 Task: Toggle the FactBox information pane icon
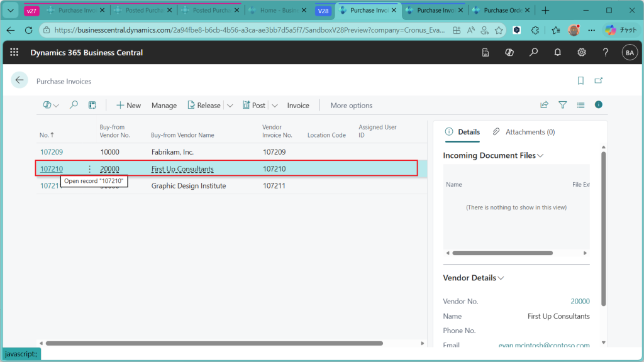599,105
